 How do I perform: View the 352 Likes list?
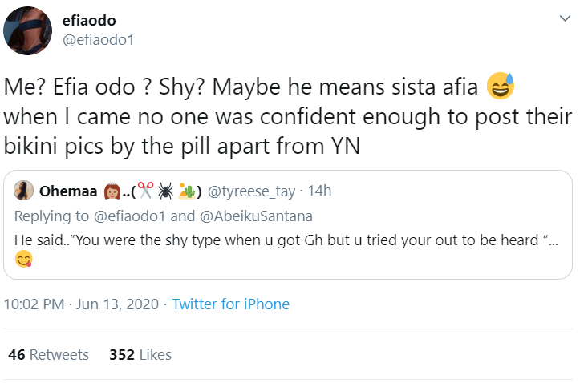(x=140, y=354)
